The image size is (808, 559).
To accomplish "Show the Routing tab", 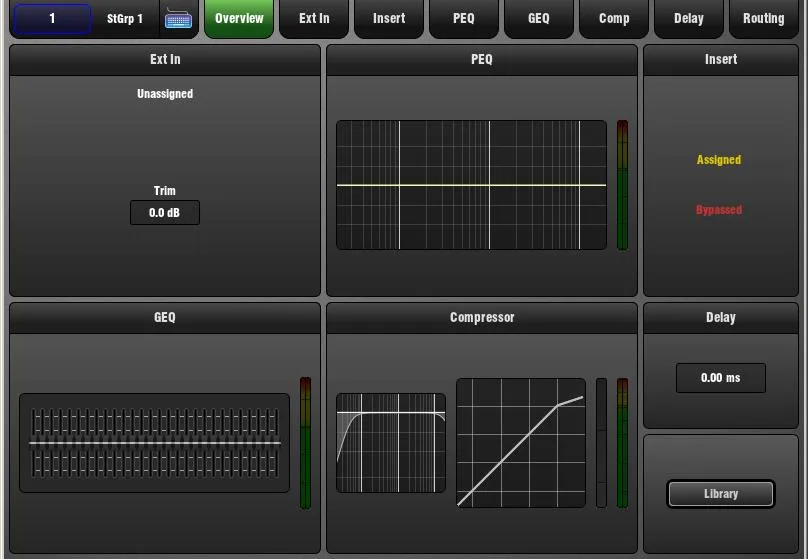I will tap(764, 19).
